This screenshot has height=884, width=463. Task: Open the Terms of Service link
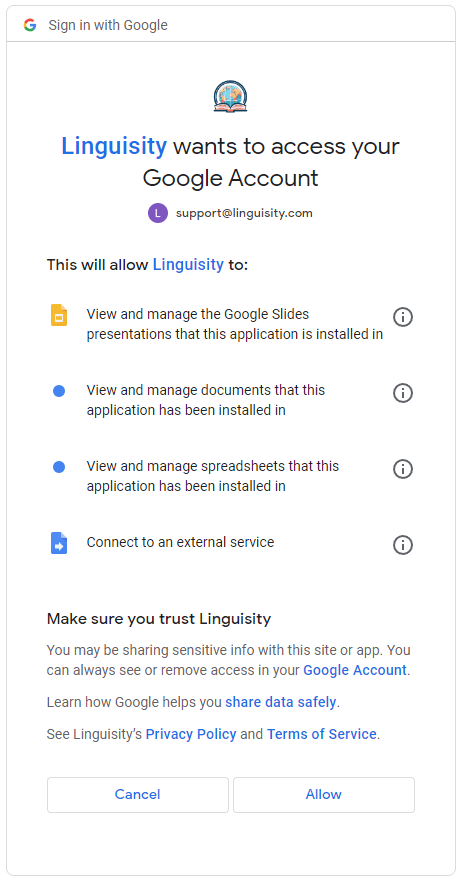point(321,734)
